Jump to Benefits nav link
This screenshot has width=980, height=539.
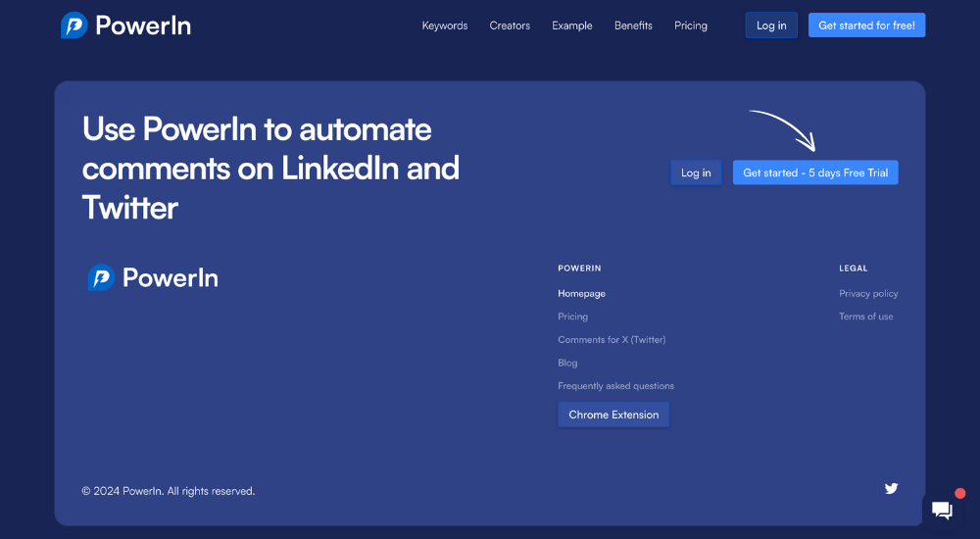pyautogui.click(x=633, y=25)
